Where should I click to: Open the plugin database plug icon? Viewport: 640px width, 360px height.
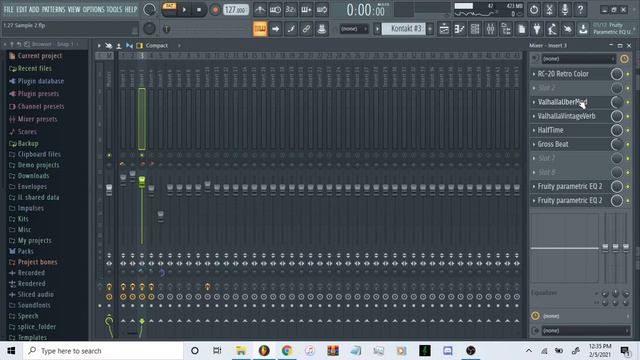pyautogui.click(x=537, y=29)
